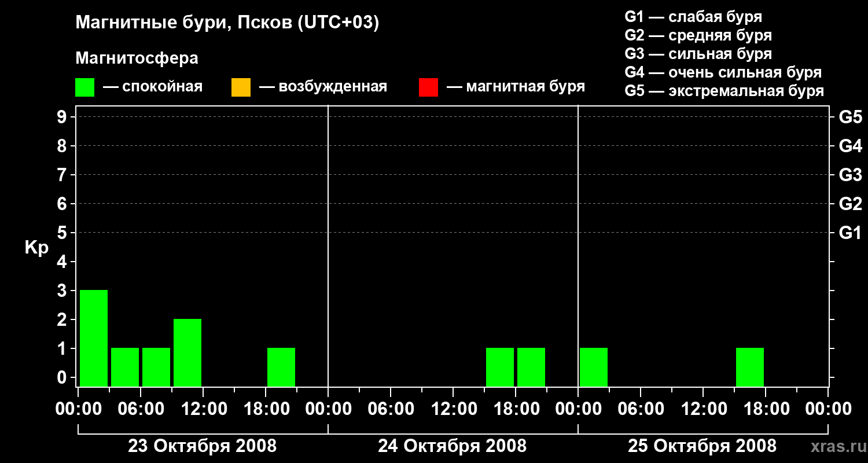The image size is (868, 463).
Task: Click the 18:00–21:00 bar on 24 October
Action: [531, 367]
